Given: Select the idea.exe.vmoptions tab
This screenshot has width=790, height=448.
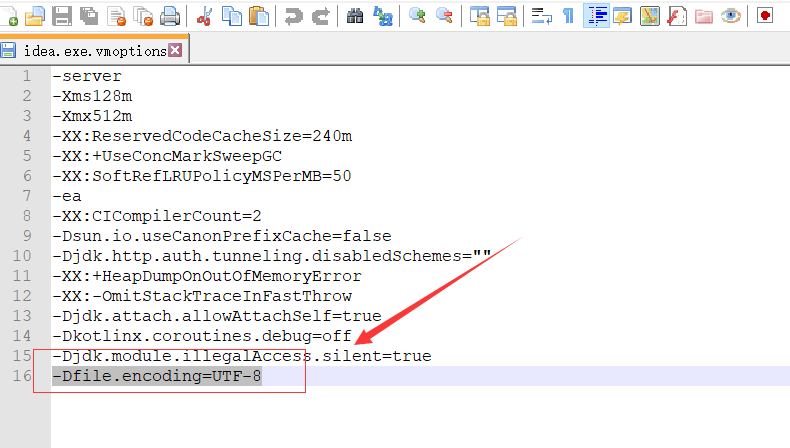Looking at the screenshot, I should tap(94, 50).
